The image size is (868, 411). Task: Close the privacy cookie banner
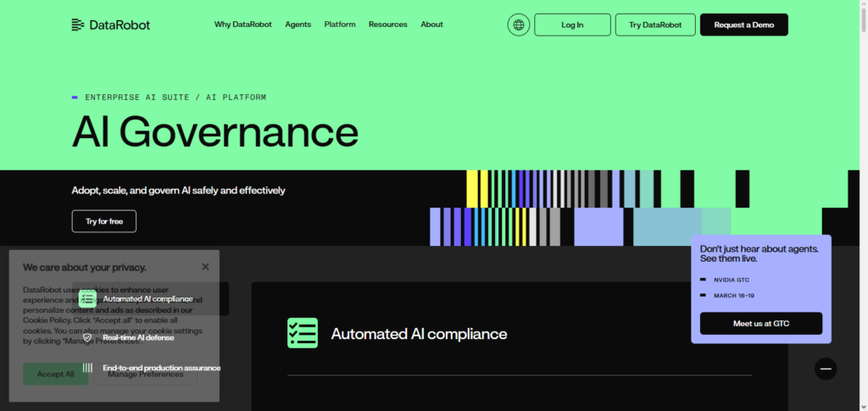tap(205, 267)
